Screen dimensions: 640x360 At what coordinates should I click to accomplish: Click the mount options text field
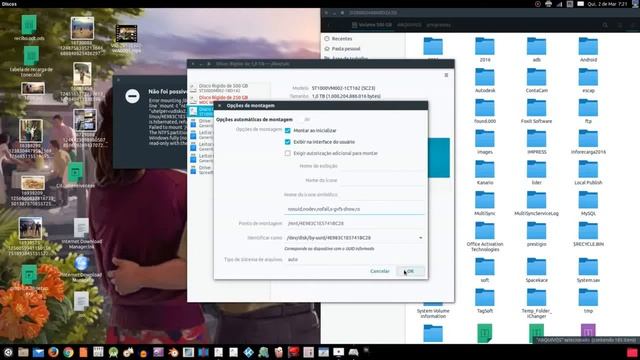(x=354, y=209)
